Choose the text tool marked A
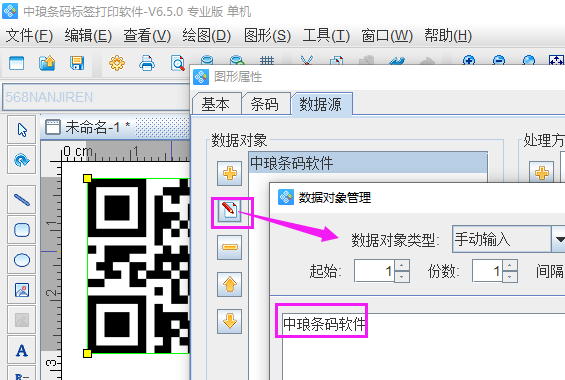Viewport: 565px width, 380px height. (x=22, y=350)
